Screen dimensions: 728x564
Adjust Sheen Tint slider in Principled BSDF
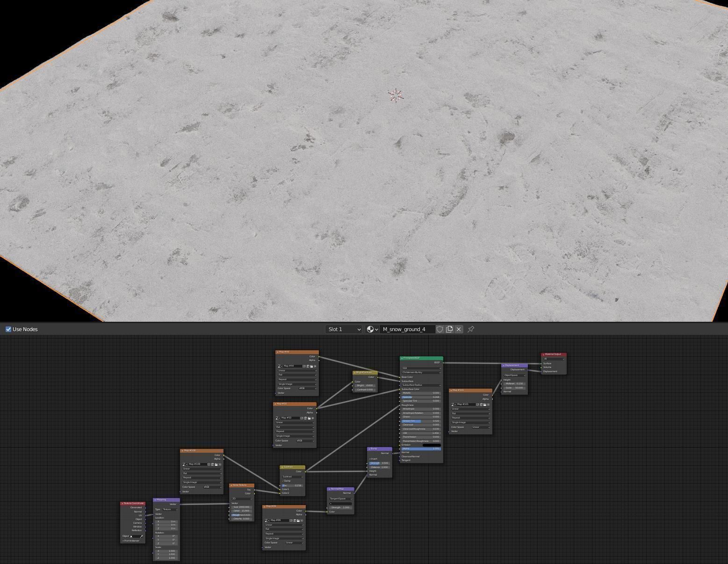421,421
